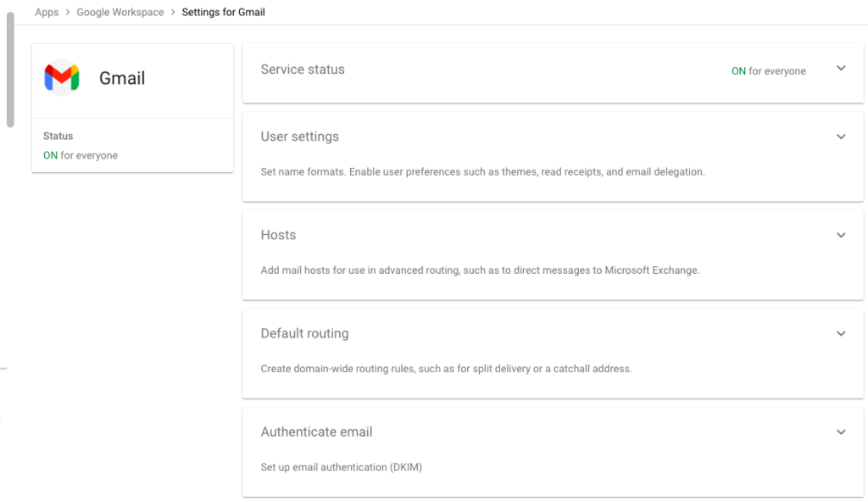Expand the Hosts section chevron

point(841,235)
